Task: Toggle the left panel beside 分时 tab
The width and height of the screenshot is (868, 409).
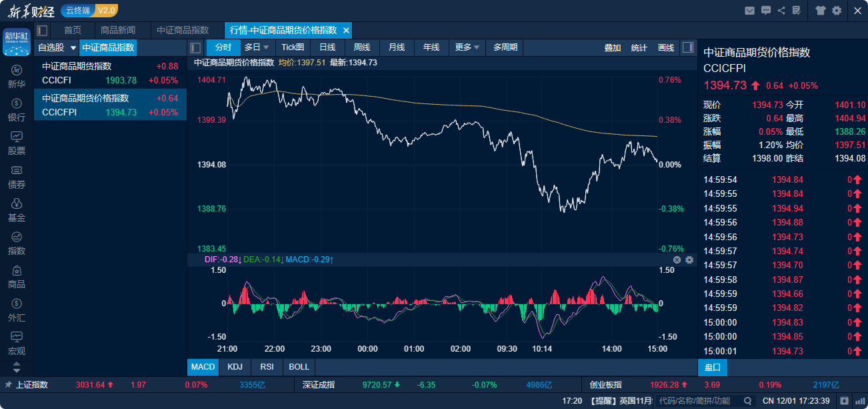Action: pyautogui.click(x=195, y=47)
